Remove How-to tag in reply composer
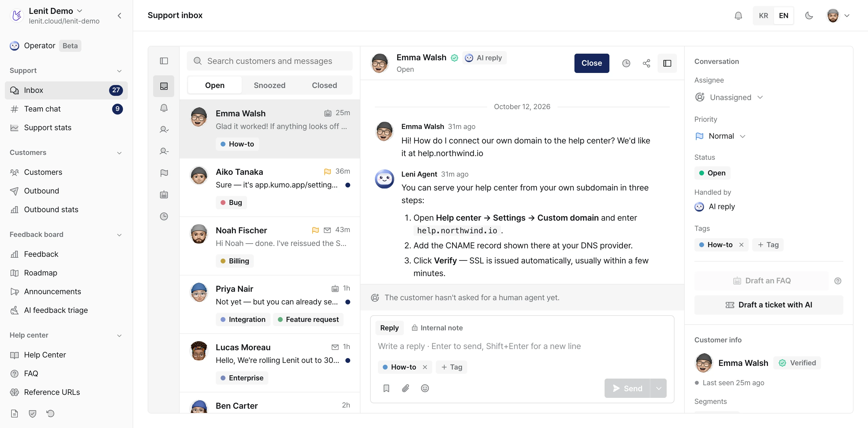 (x=425, y=367)
